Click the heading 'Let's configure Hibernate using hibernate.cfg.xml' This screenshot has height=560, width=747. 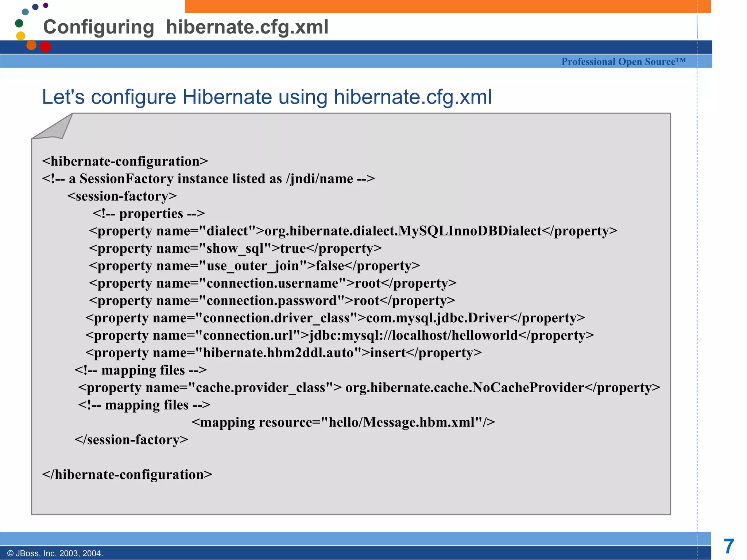point(267,97)
